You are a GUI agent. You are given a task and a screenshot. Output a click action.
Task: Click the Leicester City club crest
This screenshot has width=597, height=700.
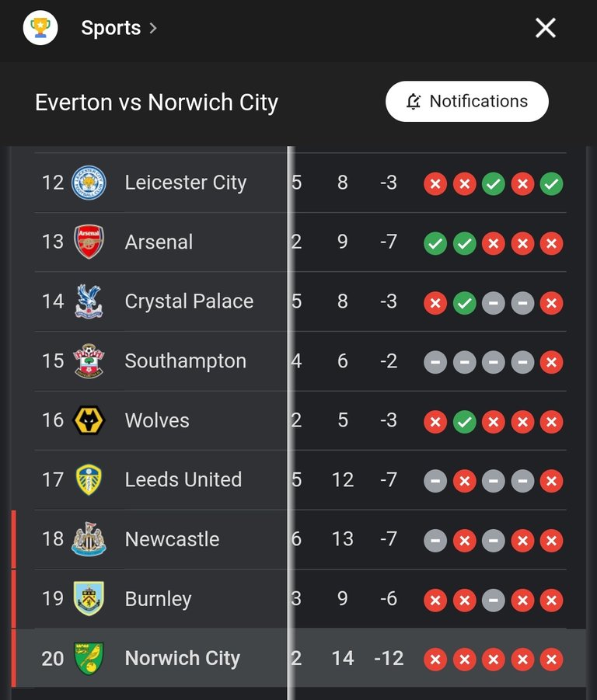pos(89,183)
